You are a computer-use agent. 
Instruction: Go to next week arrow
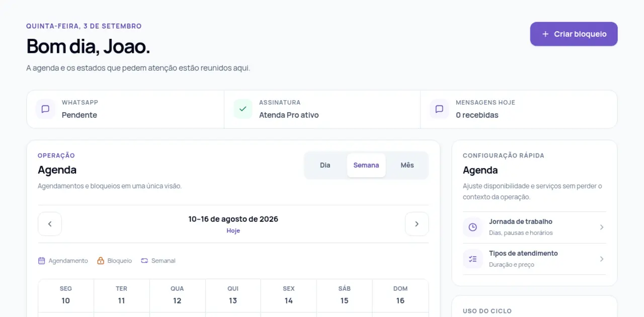[417, 224]
